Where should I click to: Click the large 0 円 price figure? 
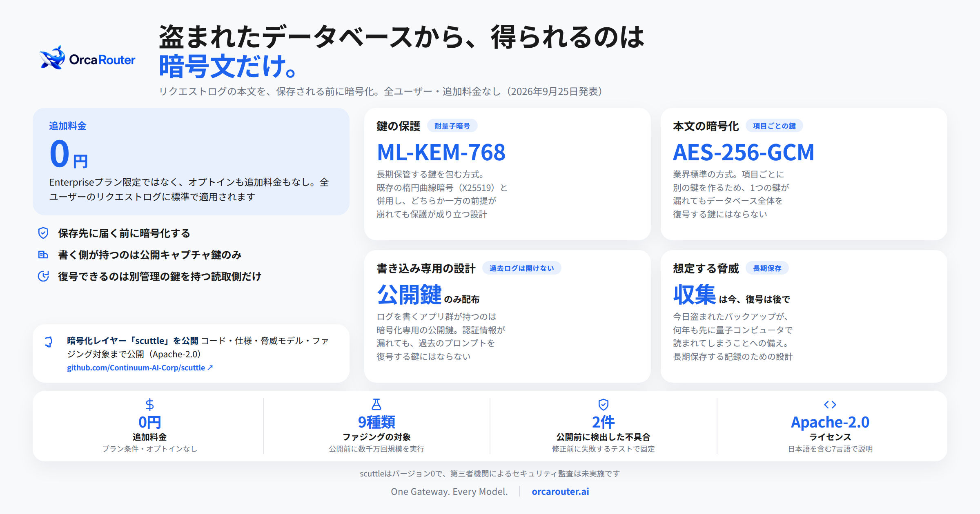pos(68,154)
